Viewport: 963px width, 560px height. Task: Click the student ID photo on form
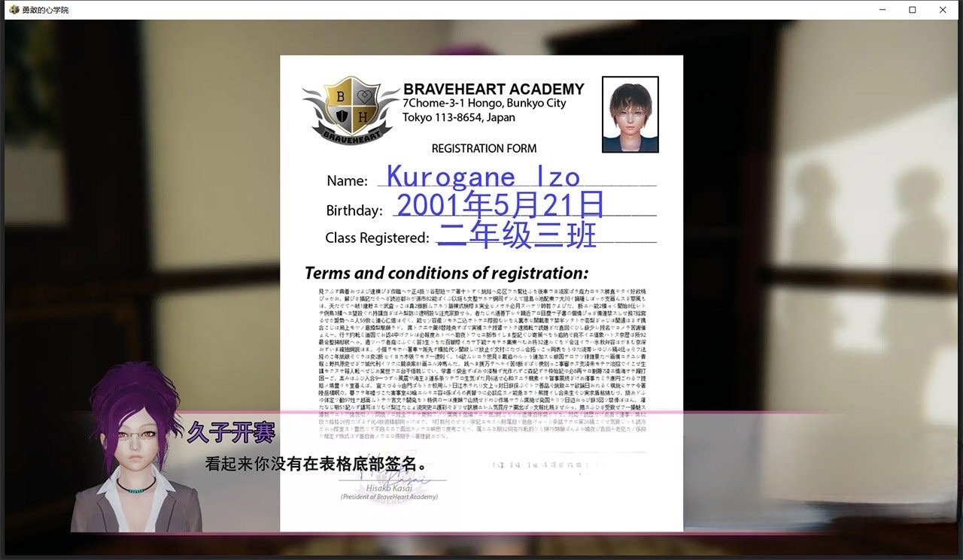[630, 114]
